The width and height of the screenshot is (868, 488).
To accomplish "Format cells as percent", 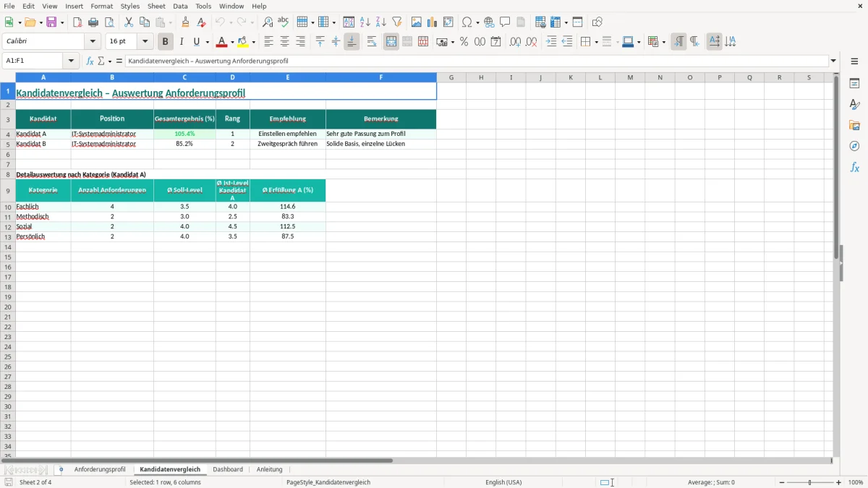I will pyautogui.click(x=464, y=42).
